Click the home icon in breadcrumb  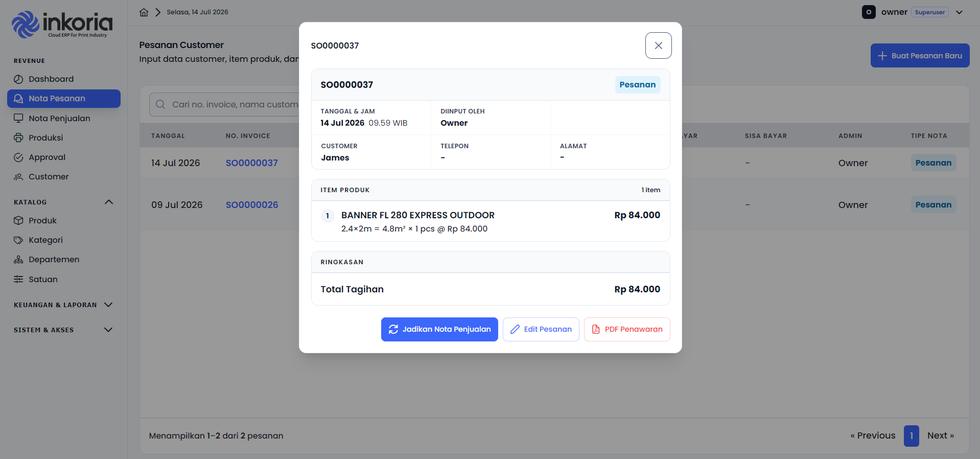(x=144, y=12)
